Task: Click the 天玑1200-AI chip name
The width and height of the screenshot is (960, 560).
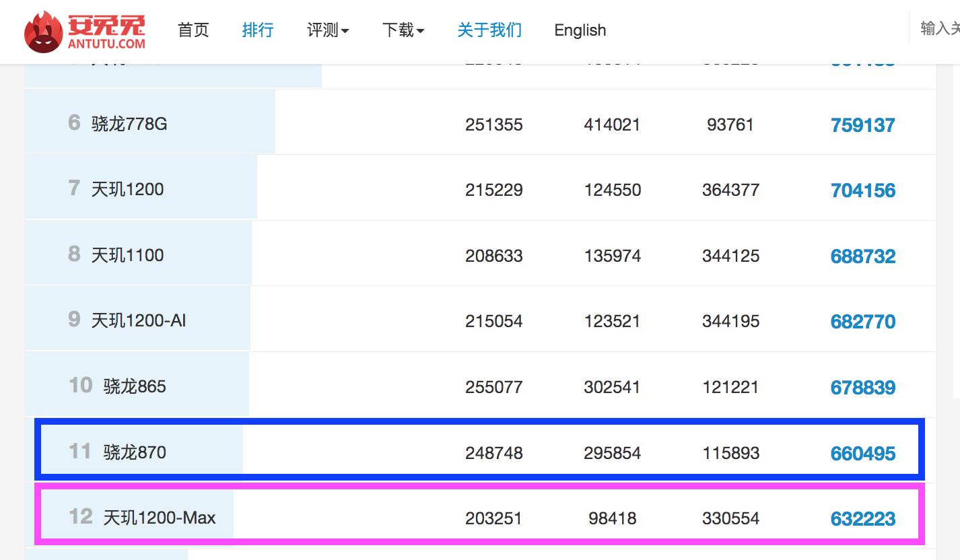Action: 139,320
